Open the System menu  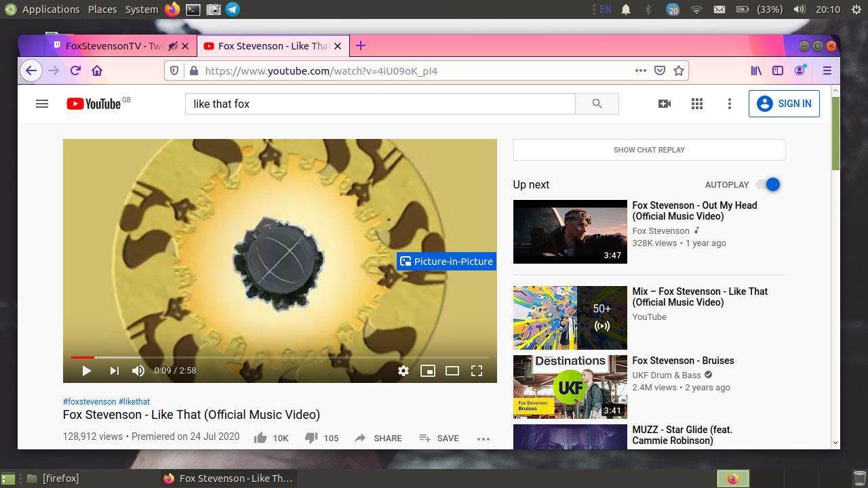point(142,9)
